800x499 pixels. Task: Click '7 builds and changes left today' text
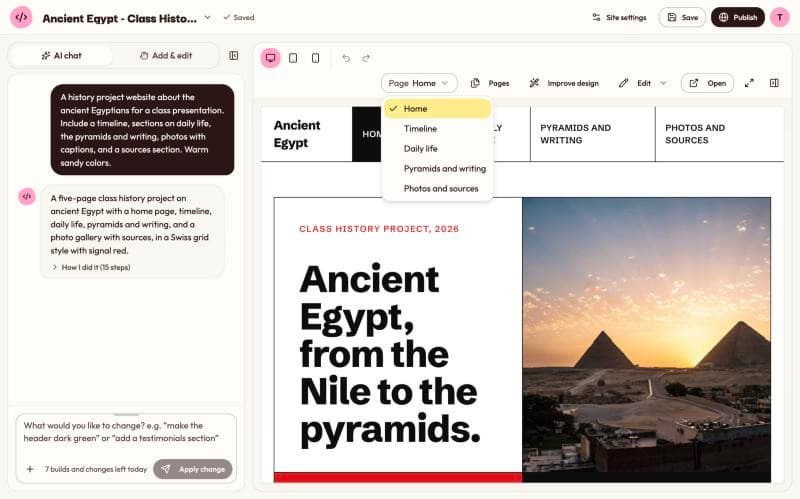(95, 469)
